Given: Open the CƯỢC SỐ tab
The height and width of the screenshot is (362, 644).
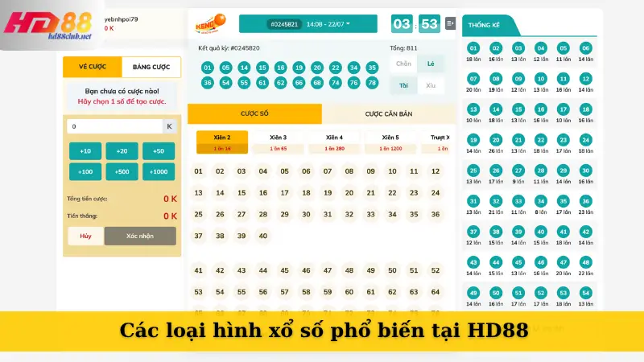Looking at the screenshot, I should click(x=254, y=113).
